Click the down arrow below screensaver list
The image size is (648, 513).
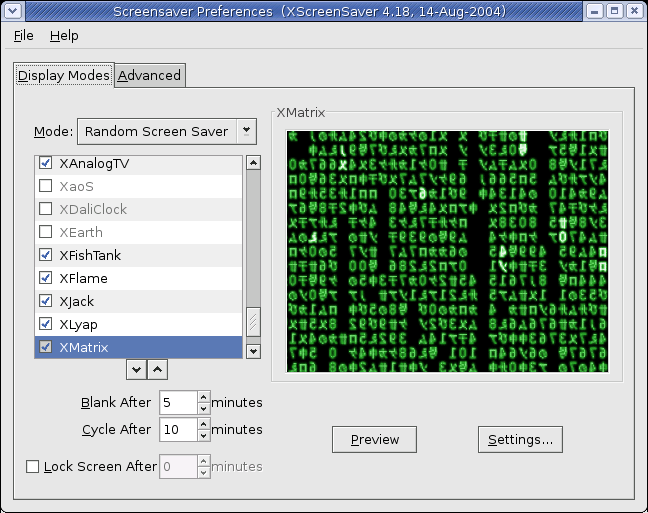coord(137,369)
